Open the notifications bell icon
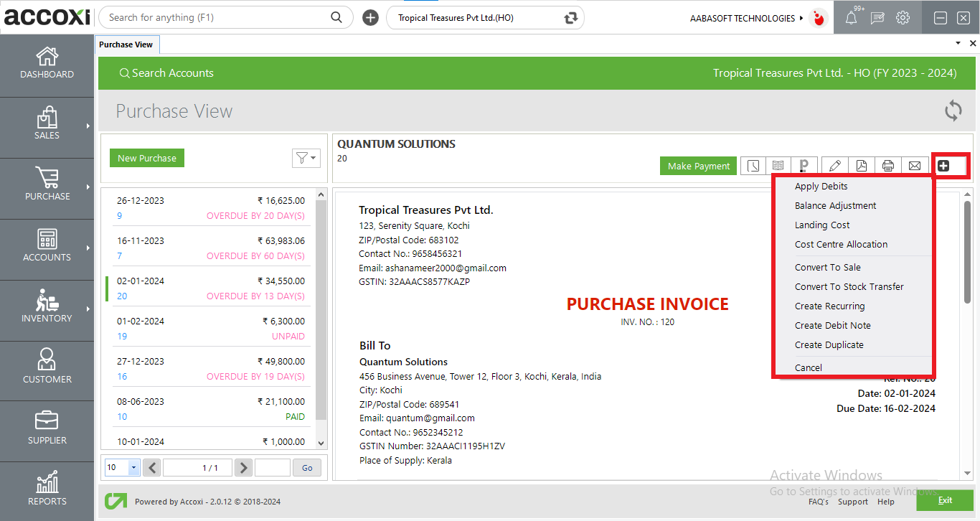The width and height of the screenshot is (980, 521). click(x=851, y=17)
